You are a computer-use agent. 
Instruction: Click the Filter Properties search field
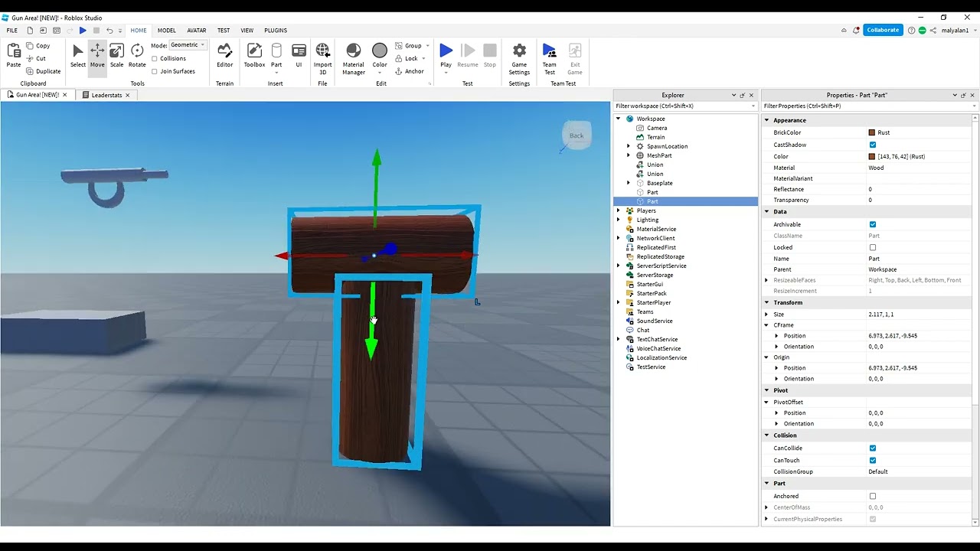(869, 106)
